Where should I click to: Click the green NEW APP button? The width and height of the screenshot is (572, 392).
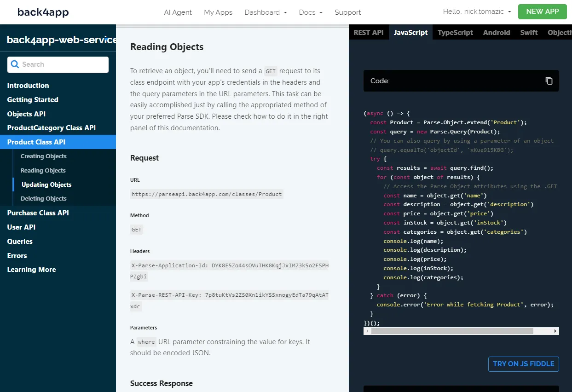pyautogui.click(x=542, y=11)
